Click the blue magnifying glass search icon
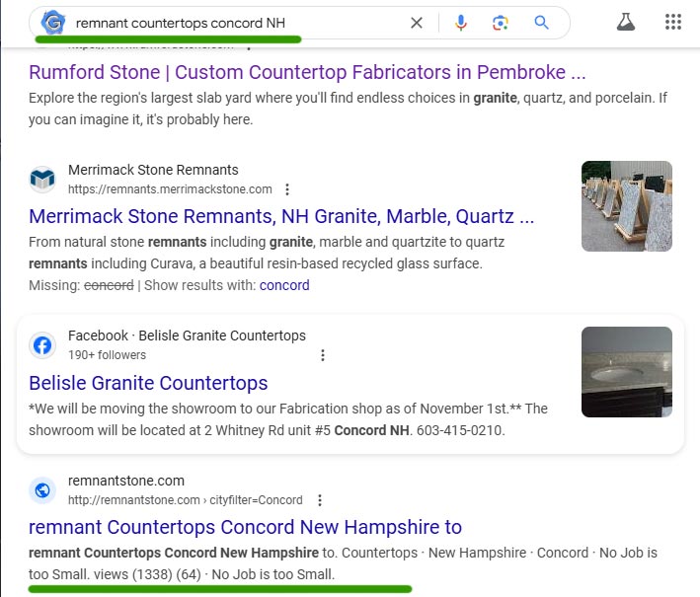 point(541,22)
